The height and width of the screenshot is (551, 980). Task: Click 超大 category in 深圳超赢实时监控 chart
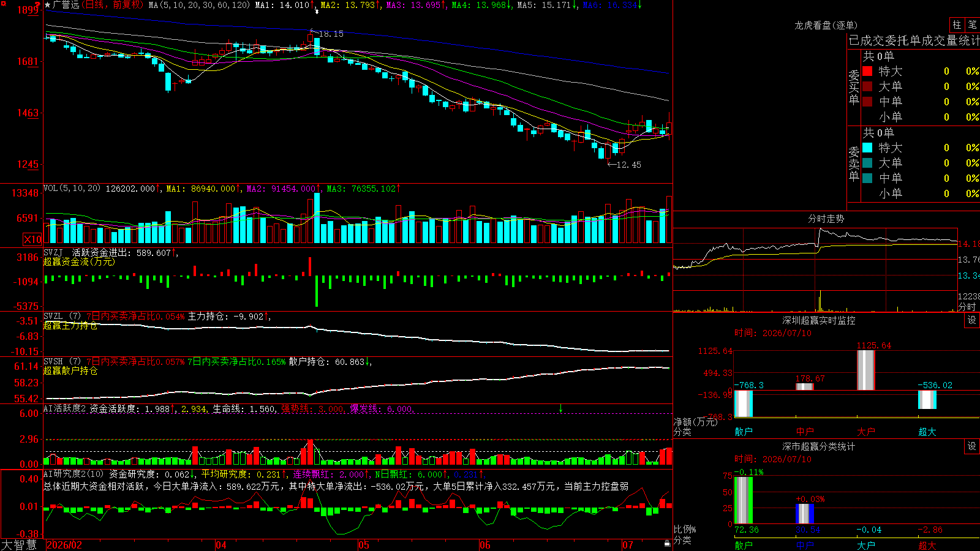927,432
